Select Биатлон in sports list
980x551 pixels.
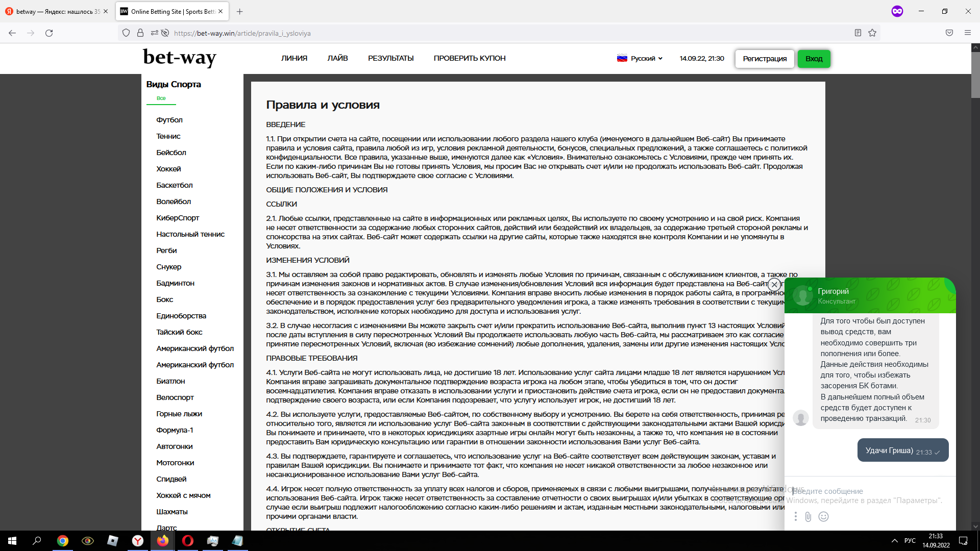tap(170, 381)
